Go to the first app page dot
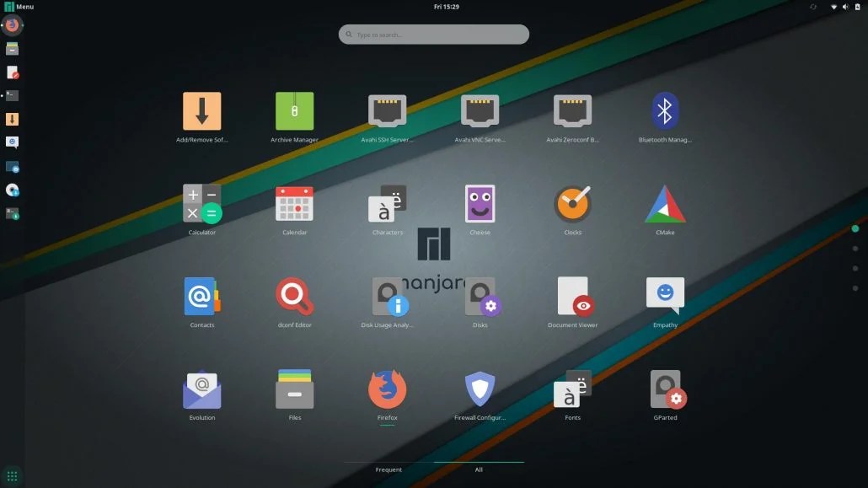The height and width of the screenshot is (488, 868). (x=855, y=228)
